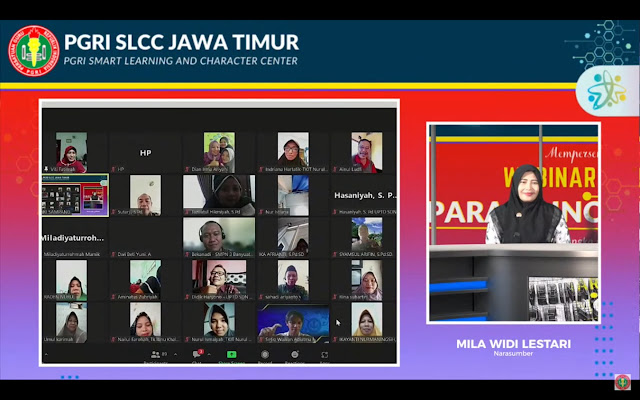Click 'PGRI SMART LEARNING AND CHARACTER CENTER' subtitle
Image resolution: width=640 pixels, height=400 pixels.
[x=180, y=61]
